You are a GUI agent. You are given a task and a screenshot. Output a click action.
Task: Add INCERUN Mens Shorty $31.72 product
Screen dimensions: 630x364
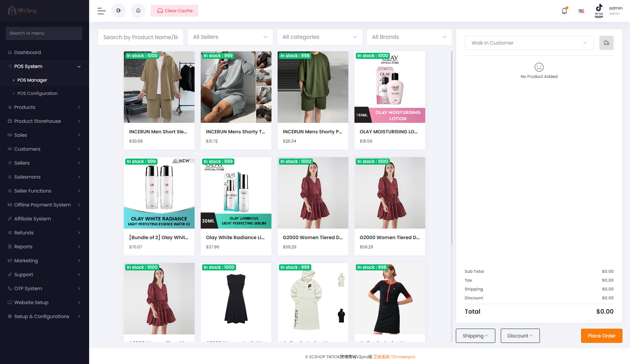(x=236, y=100)
